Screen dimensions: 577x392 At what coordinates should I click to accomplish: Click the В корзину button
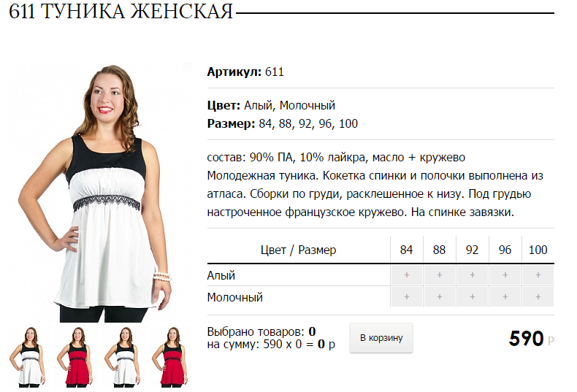[x=381, y=338]
